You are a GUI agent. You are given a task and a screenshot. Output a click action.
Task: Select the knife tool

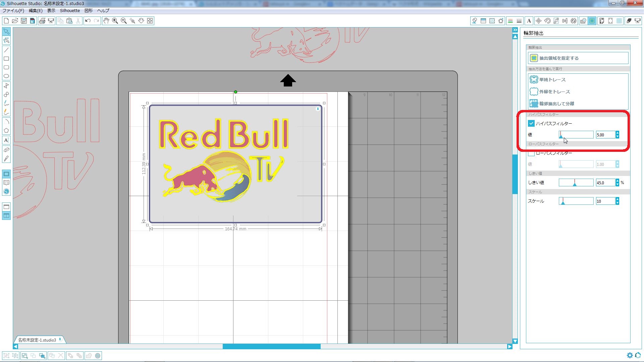6,159
